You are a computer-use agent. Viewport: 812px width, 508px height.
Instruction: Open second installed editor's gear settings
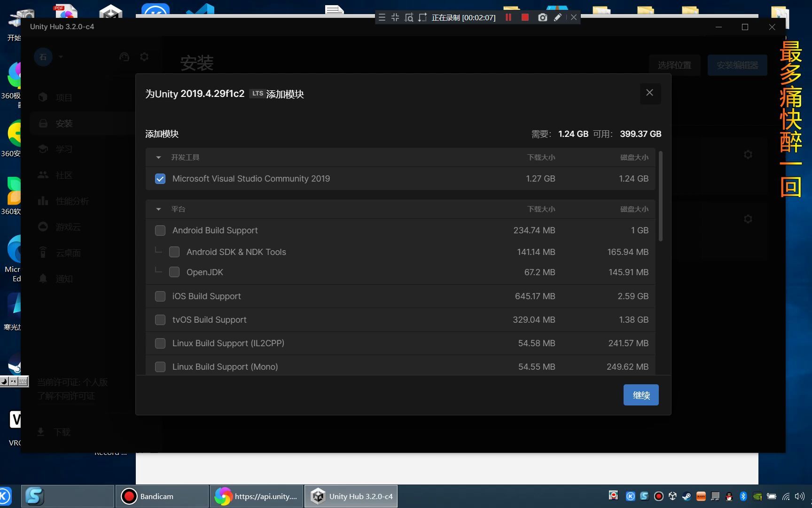[748, 219]
